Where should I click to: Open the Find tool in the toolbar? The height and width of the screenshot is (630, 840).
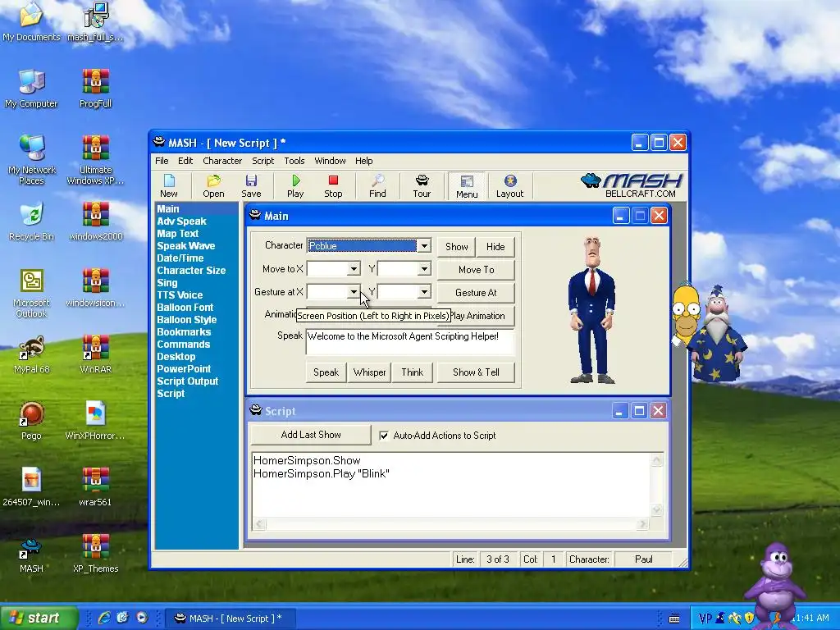[x=377, y=185]
